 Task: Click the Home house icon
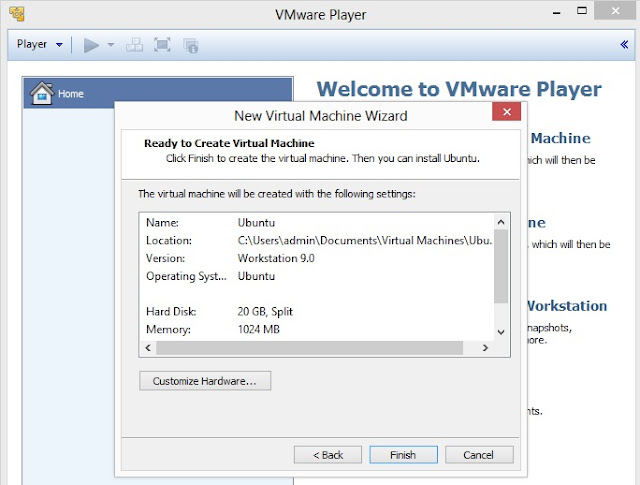pyautogui.click(x=42, y=93)
